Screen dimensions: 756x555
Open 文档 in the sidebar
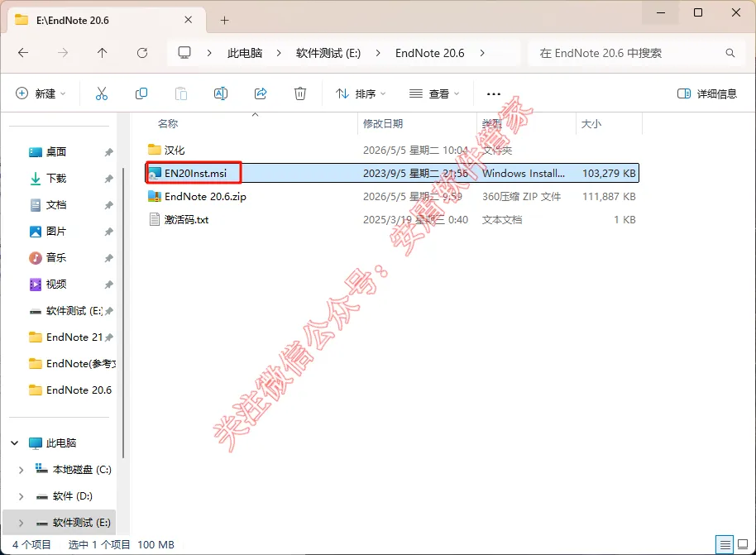56,205
